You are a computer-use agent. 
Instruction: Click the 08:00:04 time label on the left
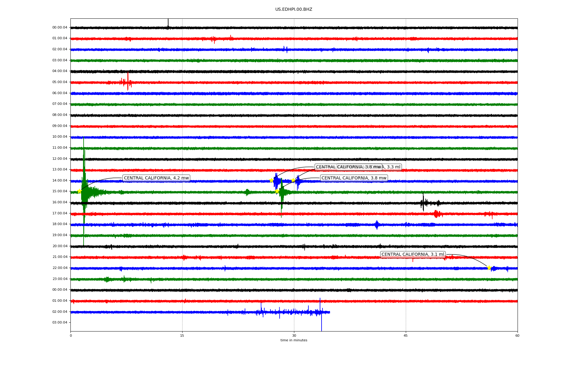60,115
